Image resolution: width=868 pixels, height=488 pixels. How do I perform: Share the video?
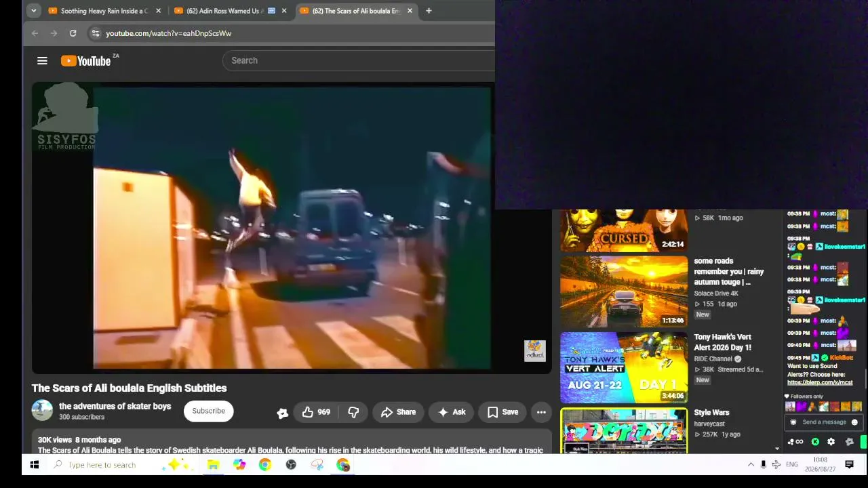click(x=398, y=412)
